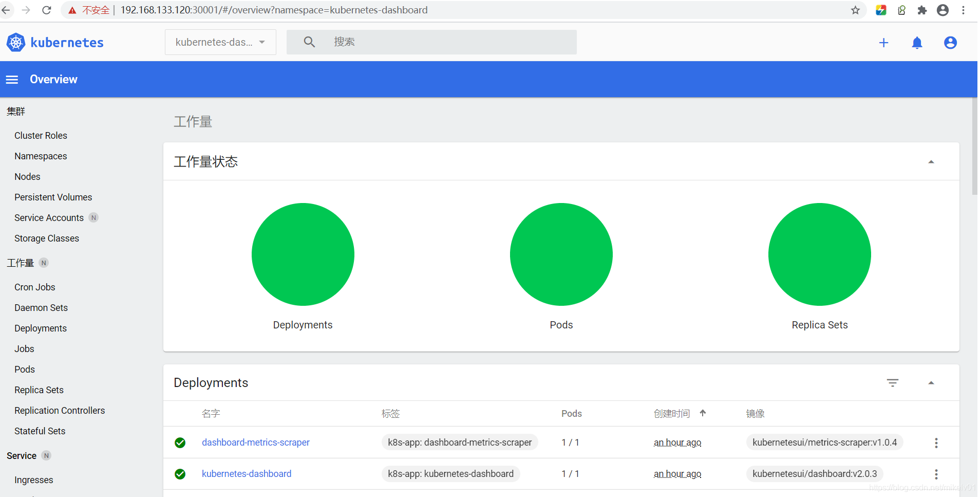This screenshot has width=980, height=497.
Task: Collapse the Deployments card
Action: click(x=931, y=383)
